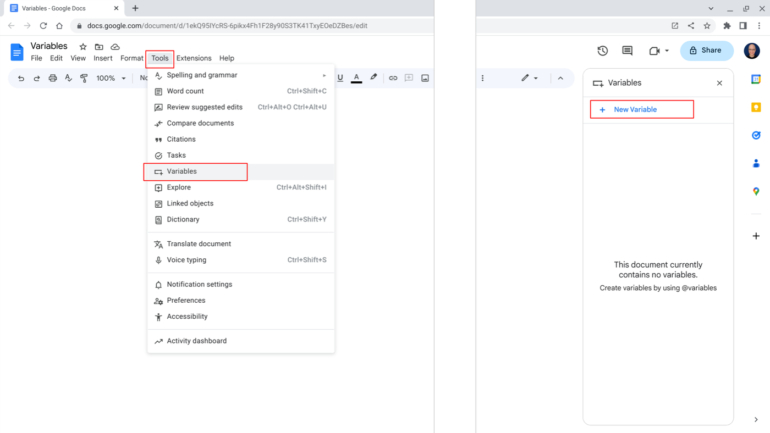Choose Word count menu entry
The width and height of the screenshot is (770, 433).
click(185, 91)
